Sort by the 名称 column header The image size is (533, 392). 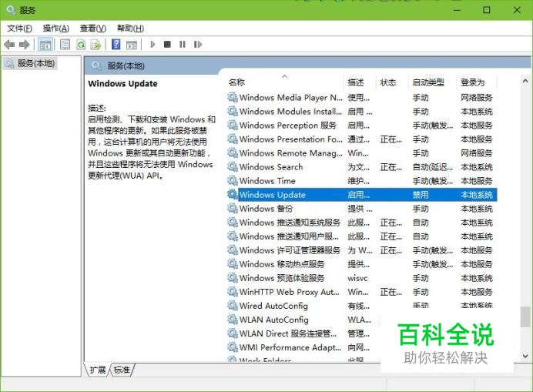coord(286,82)
